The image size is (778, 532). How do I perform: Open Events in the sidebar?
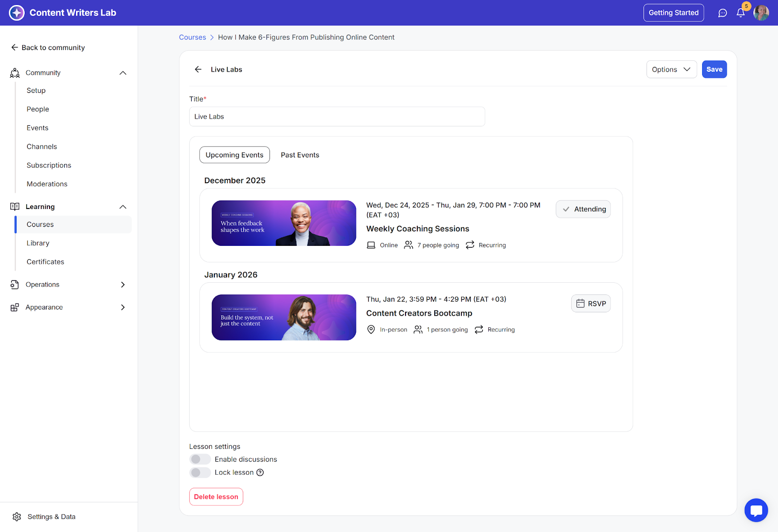(37, 128)
